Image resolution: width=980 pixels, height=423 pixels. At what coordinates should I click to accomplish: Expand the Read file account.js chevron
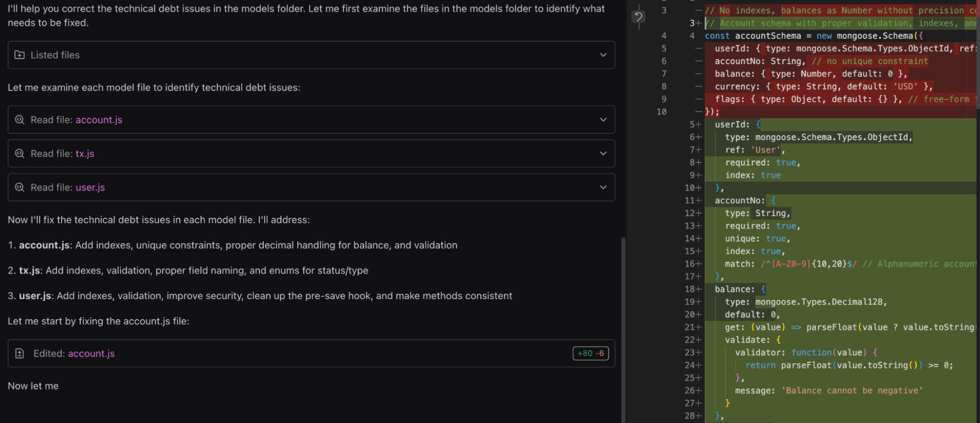pyautogui.click(x=603, y=120)
